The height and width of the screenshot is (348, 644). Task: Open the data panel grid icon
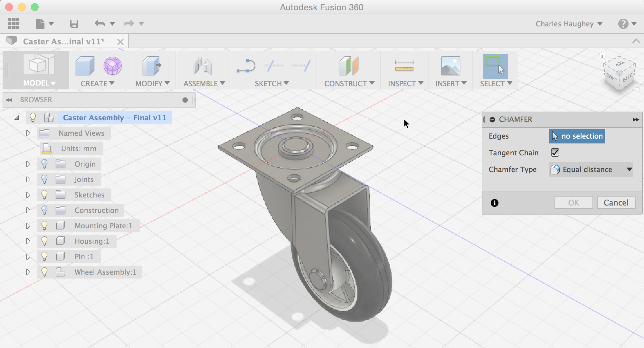pos(13,23)
